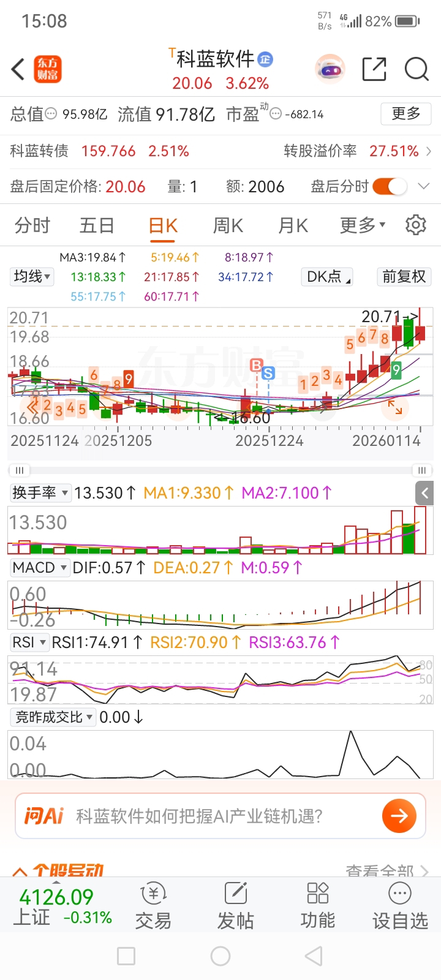The width and height of the screenshot is (441, 980).
Task: Tap the 问Ai logo
Action: click(x=43, y=816)
